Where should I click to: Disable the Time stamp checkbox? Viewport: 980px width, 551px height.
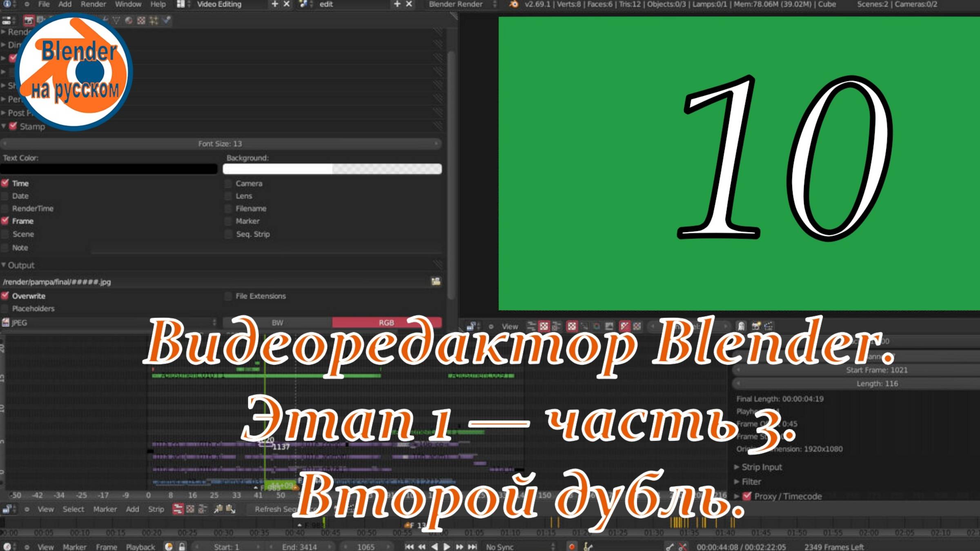pyautogui.click(x=6, y=183)
